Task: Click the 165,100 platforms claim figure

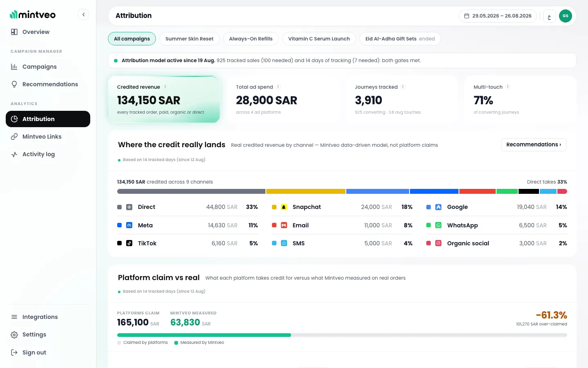Action: (x=133, y=322)
